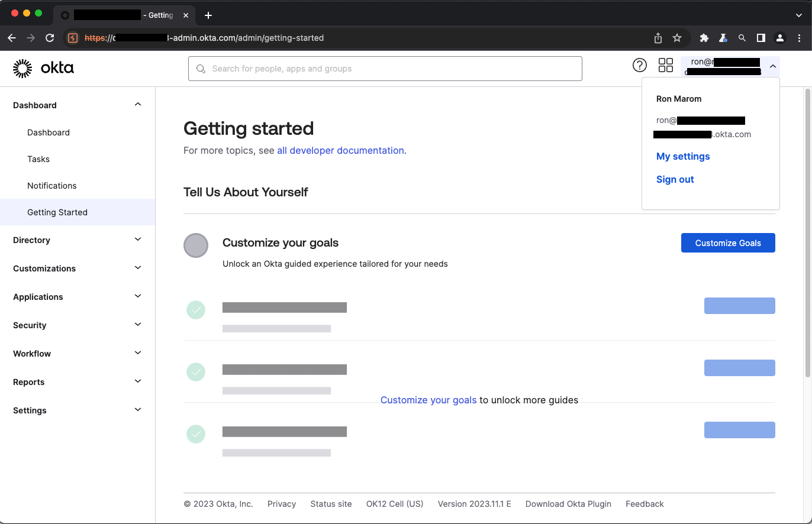
Task: Click the Customize Goals button
Action: [x=728, y=243]
